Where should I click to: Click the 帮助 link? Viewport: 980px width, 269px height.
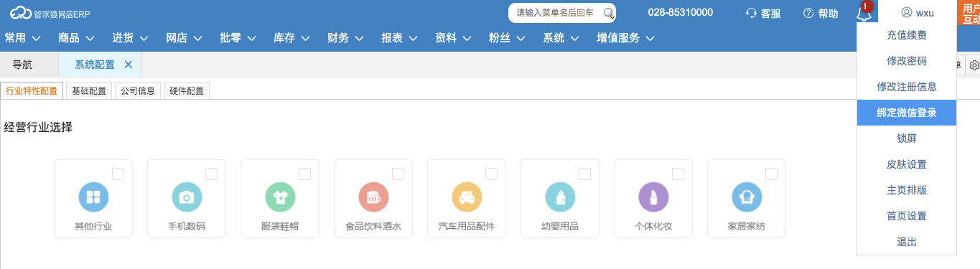828,13
